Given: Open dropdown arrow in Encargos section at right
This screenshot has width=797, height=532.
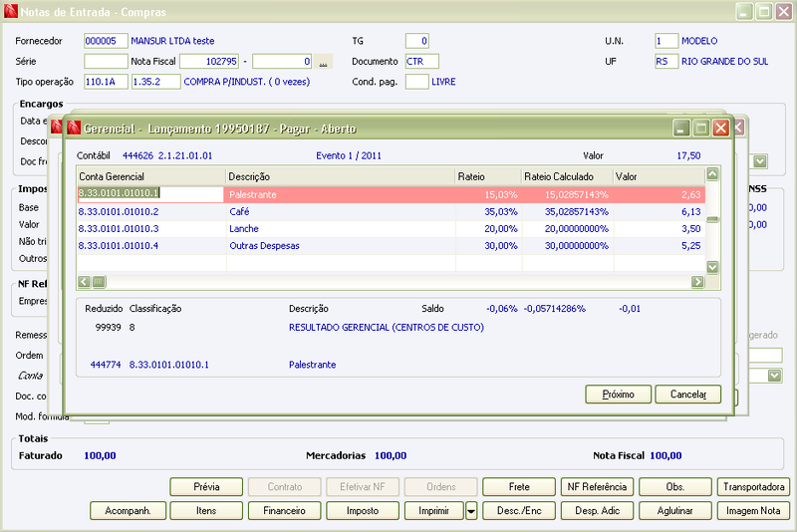Looking at the screenshot, I should pos(760,161).
